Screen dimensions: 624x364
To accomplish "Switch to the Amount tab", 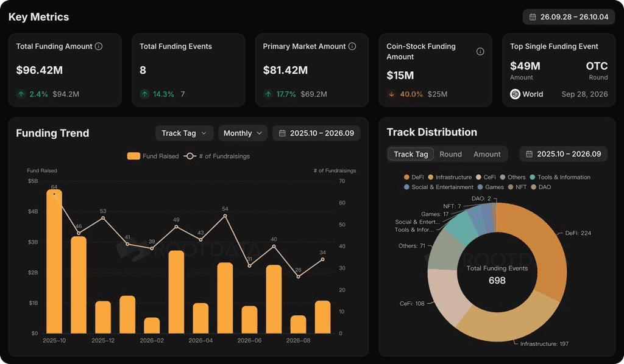I will click(x=487, y=154).
